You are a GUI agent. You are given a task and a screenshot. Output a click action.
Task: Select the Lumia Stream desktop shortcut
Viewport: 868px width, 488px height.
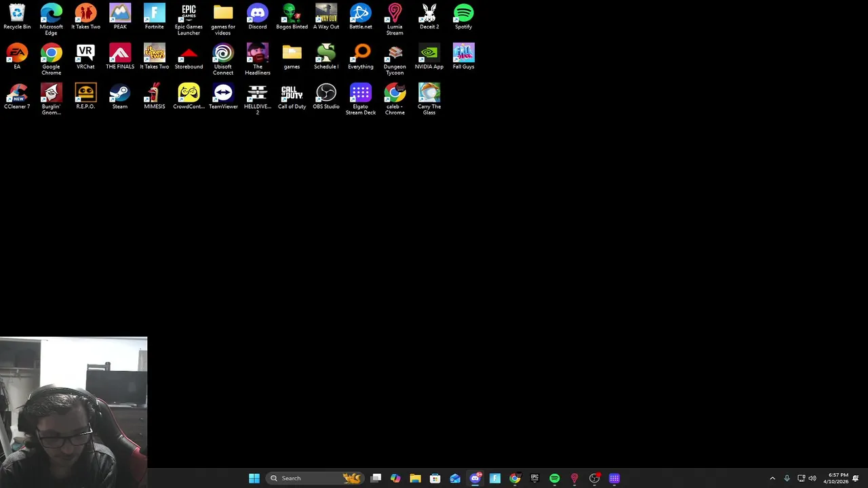click(395, 19)
